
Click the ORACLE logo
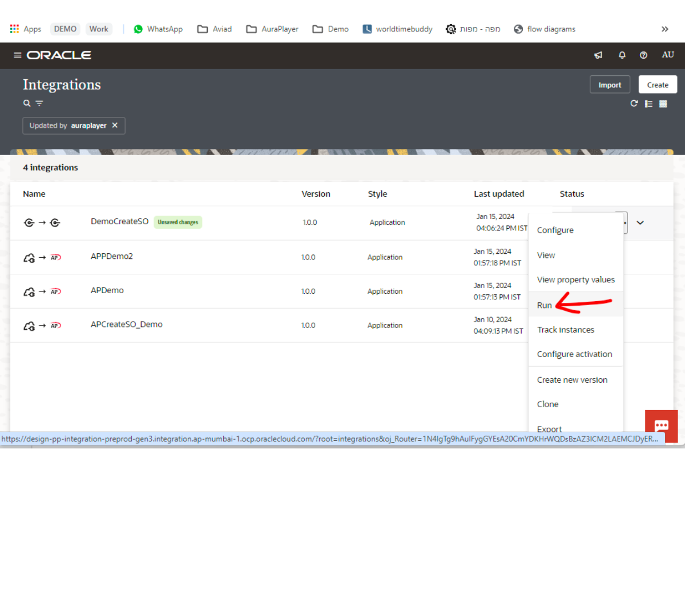point(59,55)
